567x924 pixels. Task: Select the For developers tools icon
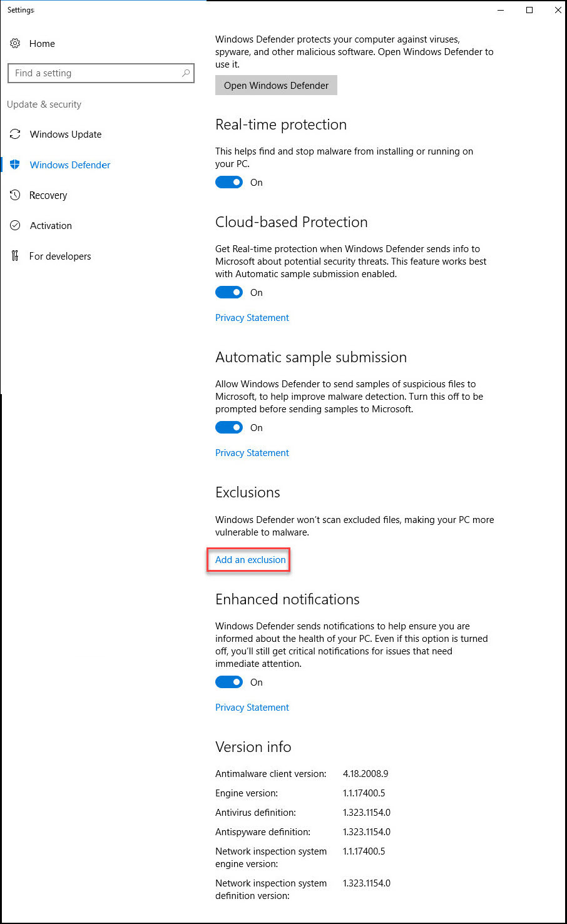pyautogui.click(x=15, y=256)
